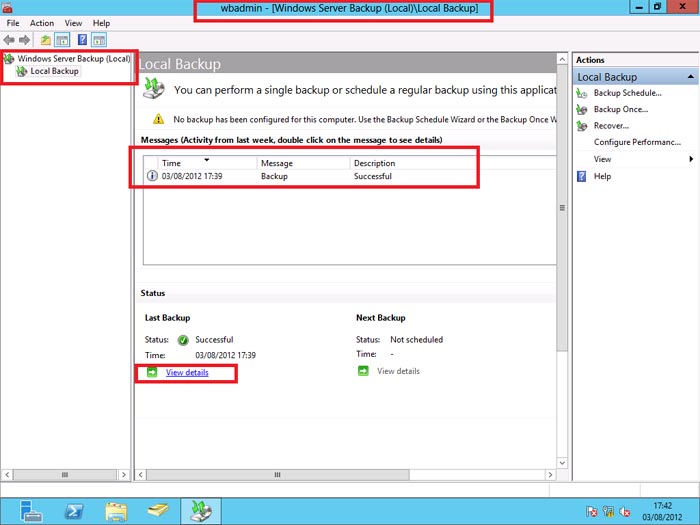The image size is (700, 525).
Task: Select Local Backup in the console tree
Action: pos(54,71)
